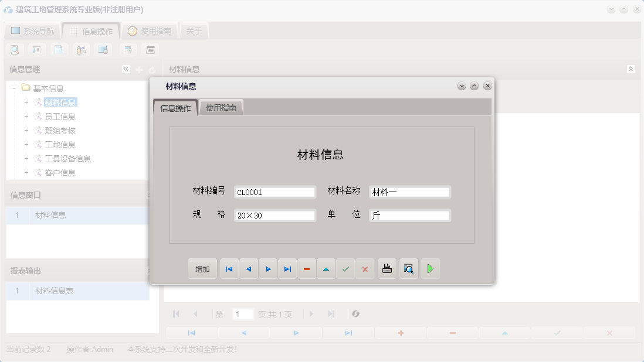Jump to the first record in the dialog
Image resolution: width=644 pixels, height=362 pixels.
pyautogui.click(x=229, y=269)
